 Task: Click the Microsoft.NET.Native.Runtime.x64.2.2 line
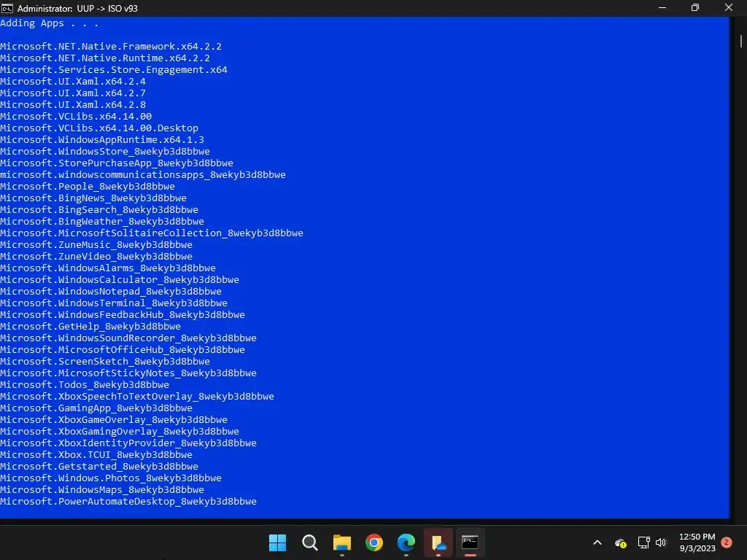(x=105, y=58)
